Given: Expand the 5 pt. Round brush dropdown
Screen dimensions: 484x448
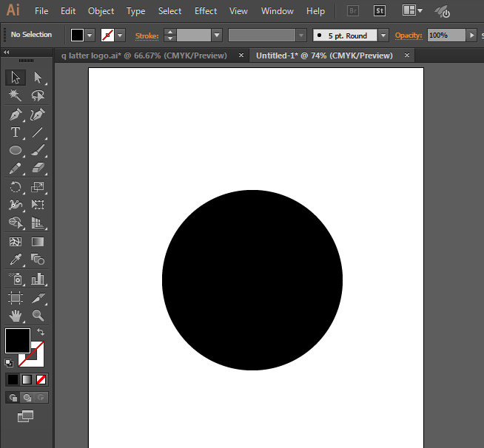Looking at the screenshot, I should (383, 35).
